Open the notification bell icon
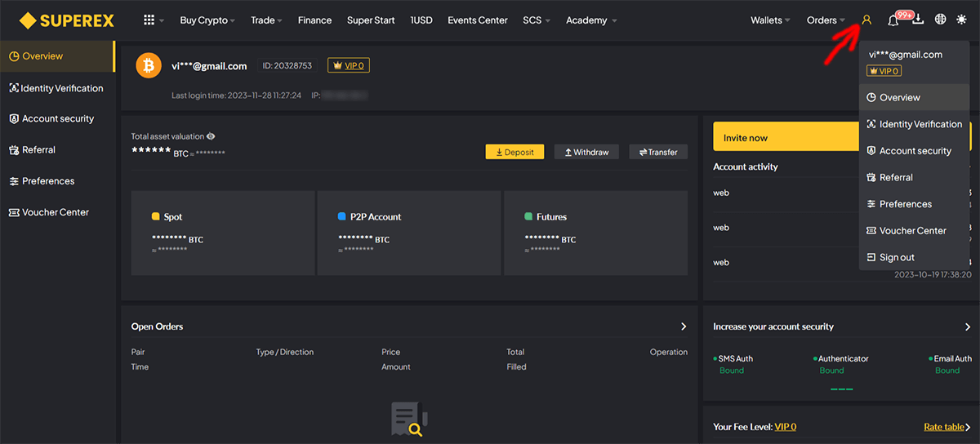The image size is (980, 444). click(893, 20)
